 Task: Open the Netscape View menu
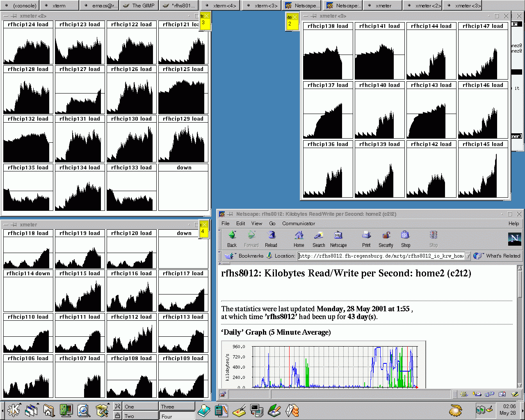(x=257, y=224)
